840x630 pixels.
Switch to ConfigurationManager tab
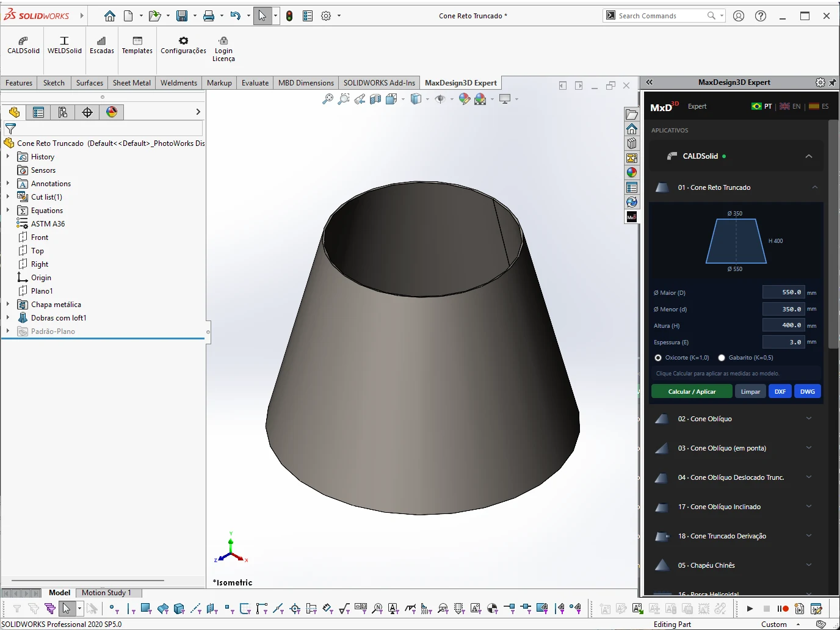click(x=63, y=112)
